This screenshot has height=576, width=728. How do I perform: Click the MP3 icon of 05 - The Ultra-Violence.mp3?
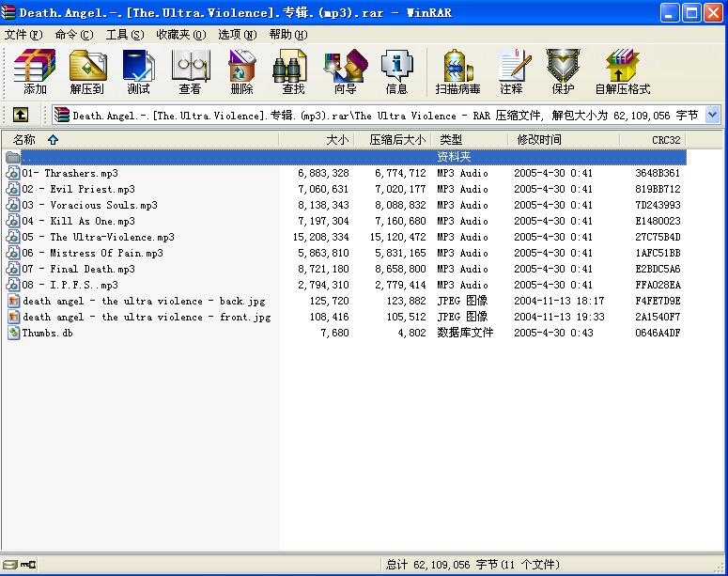pyautogui.click(x=13, y=237)
